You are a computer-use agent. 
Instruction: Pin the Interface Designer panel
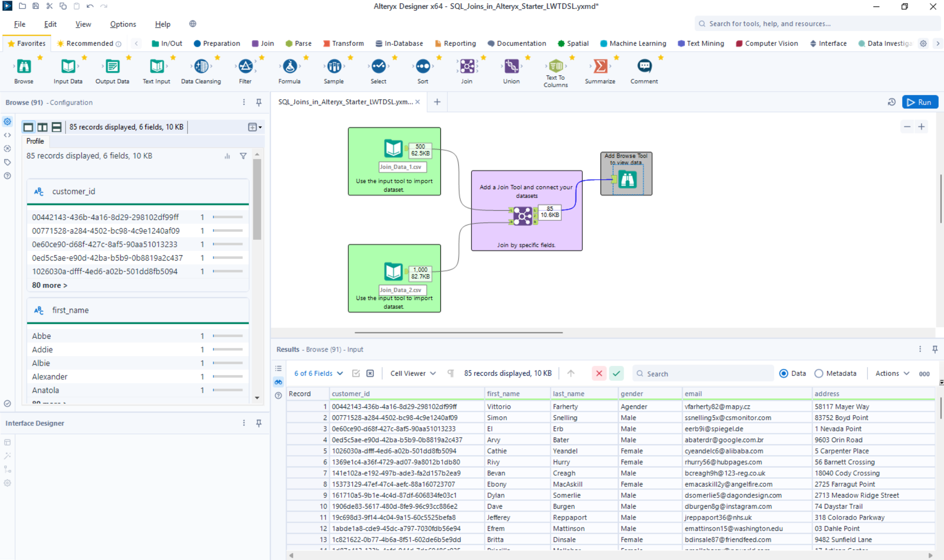(x=259, y=423)
